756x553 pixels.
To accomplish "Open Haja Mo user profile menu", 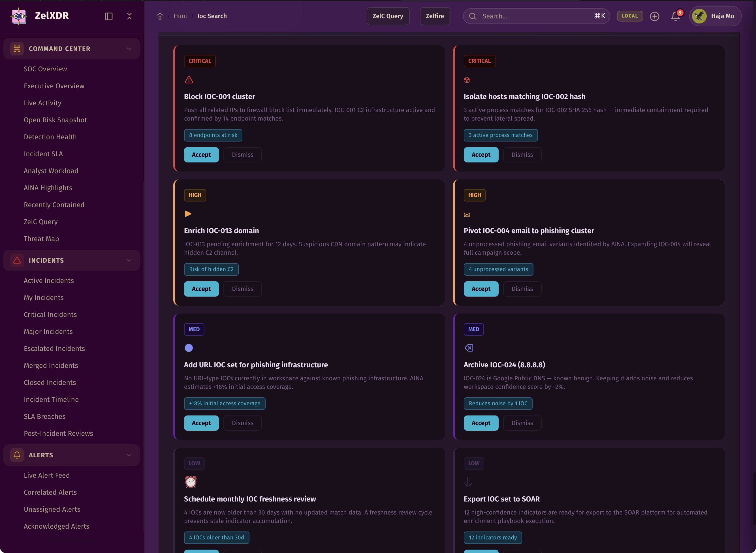I will [715, 16].
